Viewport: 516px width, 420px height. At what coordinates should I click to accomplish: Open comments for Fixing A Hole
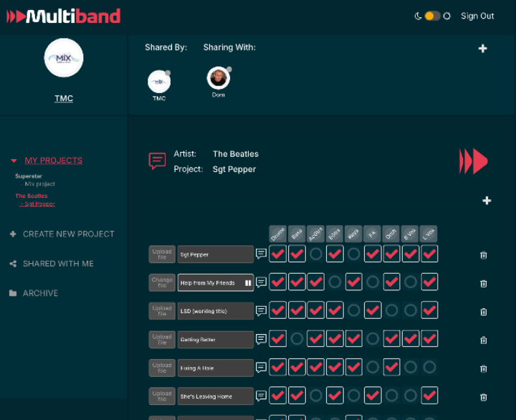coord(261,368)
